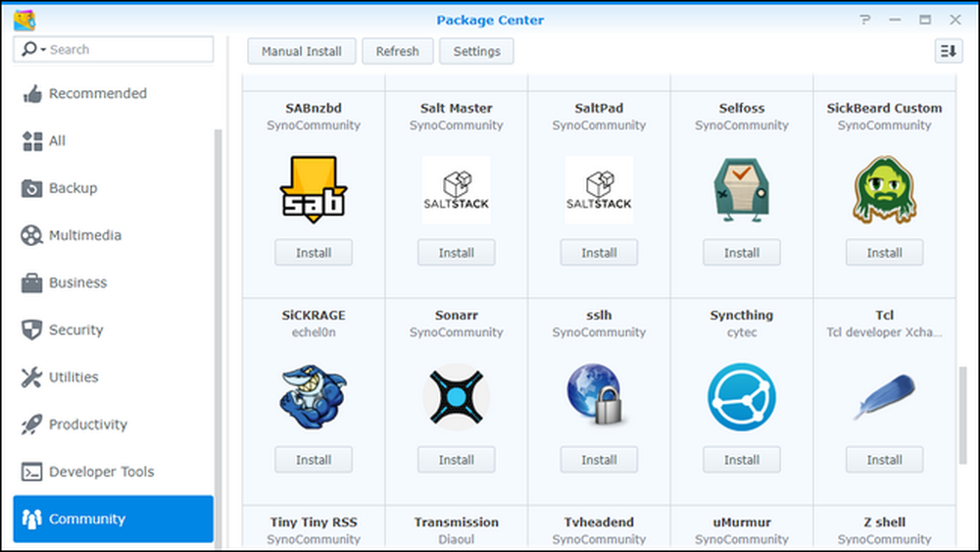
Task: Click the Community people icon
Action: [32, 519]
